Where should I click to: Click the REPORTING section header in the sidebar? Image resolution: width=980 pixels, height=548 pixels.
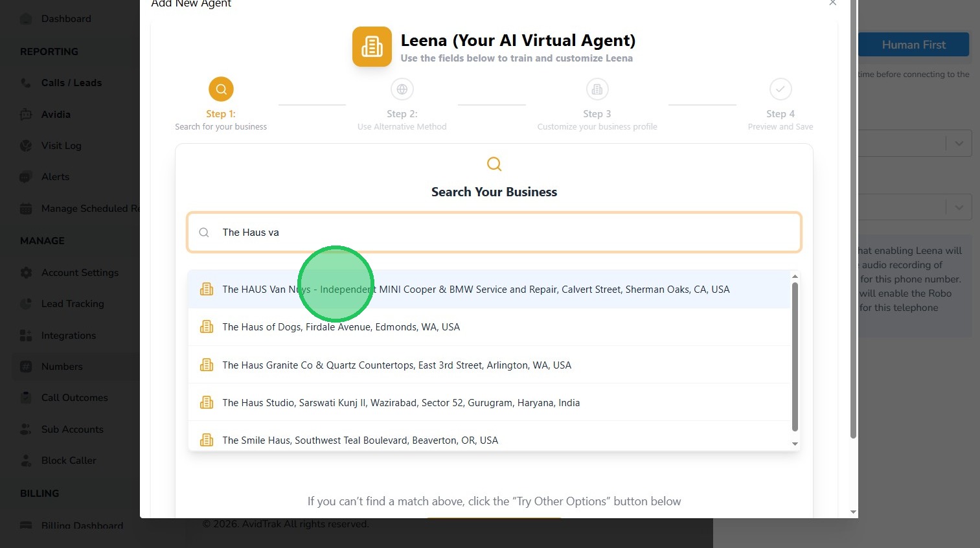click(49, 52)
